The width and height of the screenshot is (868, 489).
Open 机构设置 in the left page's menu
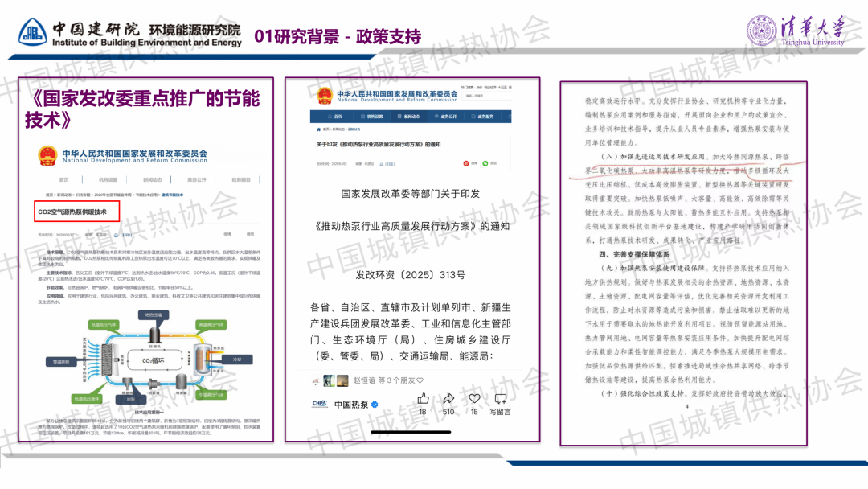point(108,179)
